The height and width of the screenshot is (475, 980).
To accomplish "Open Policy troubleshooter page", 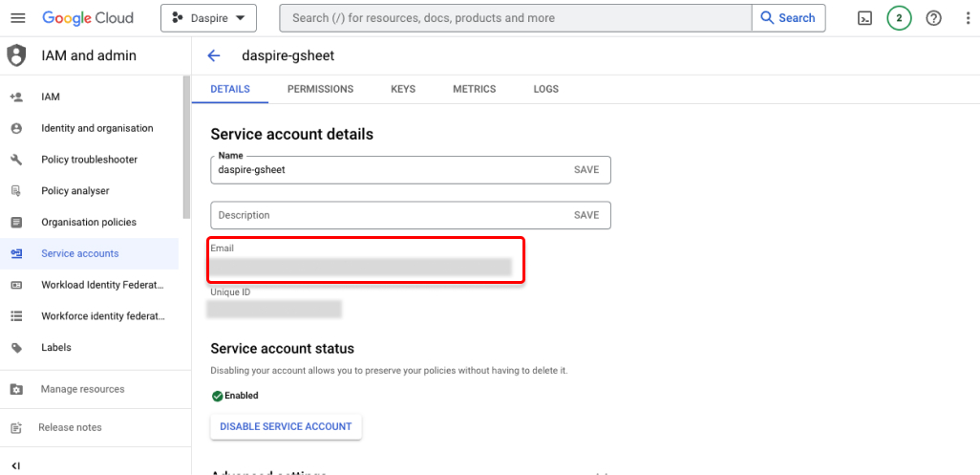I will (x=90, y=160).
